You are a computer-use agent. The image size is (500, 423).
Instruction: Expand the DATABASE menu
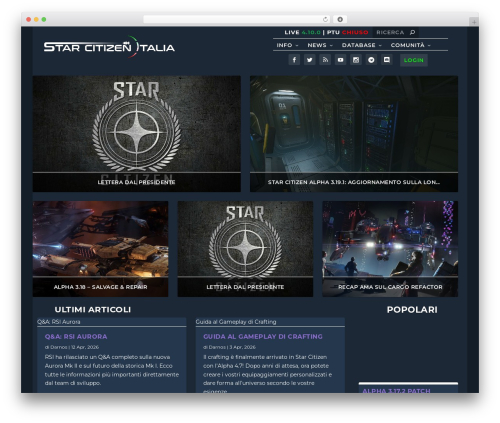(x=362, y=45)
